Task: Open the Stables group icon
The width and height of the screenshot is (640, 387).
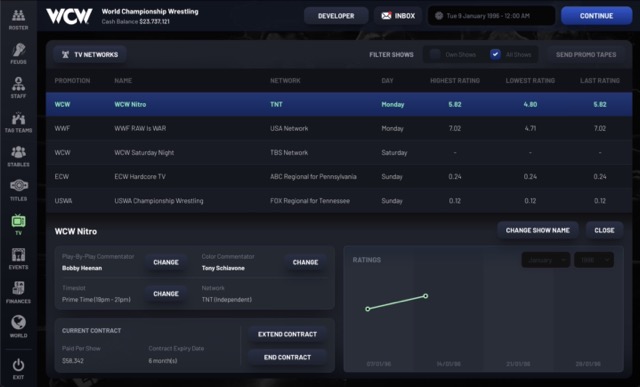Action: pos(18,152)
